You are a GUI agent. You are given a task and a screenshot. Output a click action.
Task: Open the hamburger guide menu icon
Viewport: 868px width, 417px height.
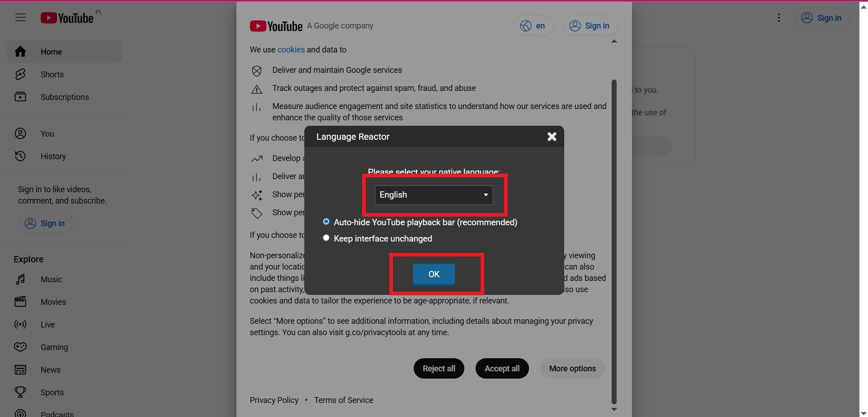(20, 18)
